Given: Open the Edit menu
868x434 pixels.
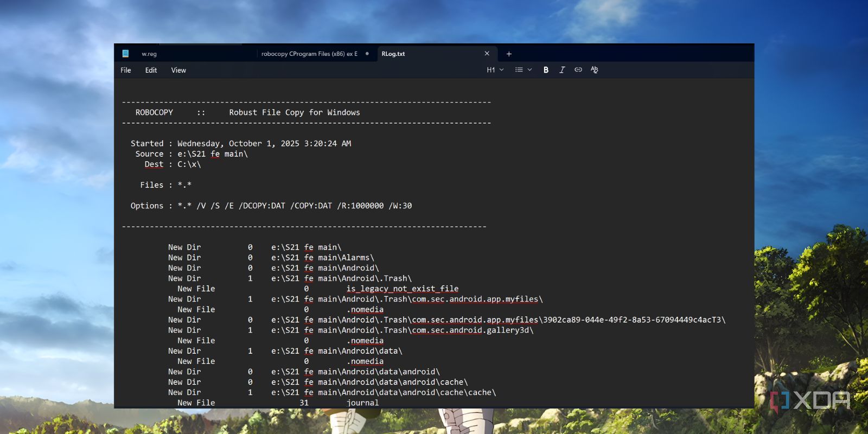Looking at the screenshot, I should point(151,71).
